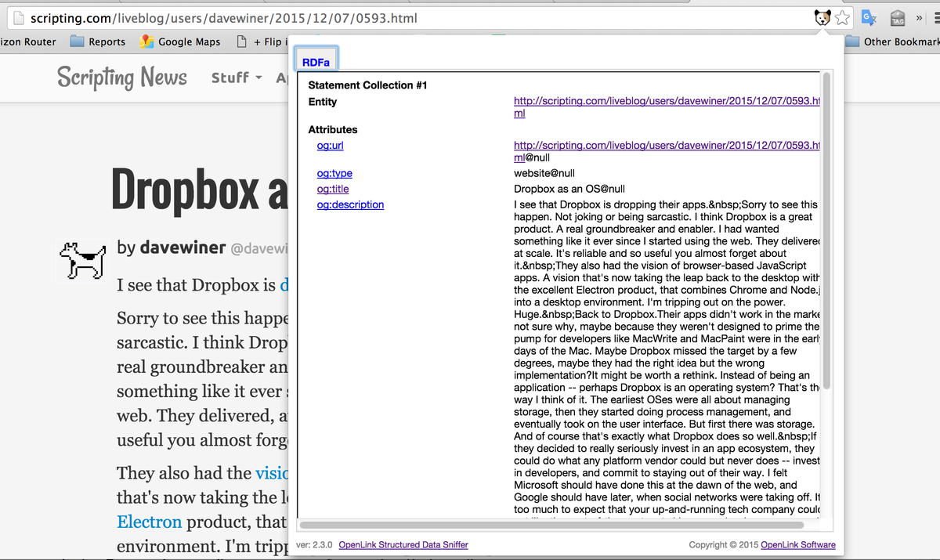This screenshot has height=560, width=940.
Task: Click the 'website@null' value text
Action: (544, 174)
